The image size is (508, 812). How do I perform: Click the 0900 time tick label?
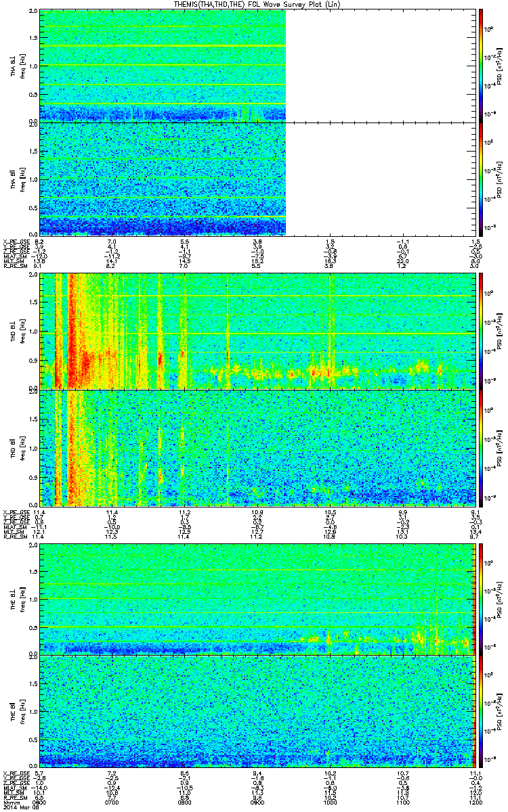point(257,802)
